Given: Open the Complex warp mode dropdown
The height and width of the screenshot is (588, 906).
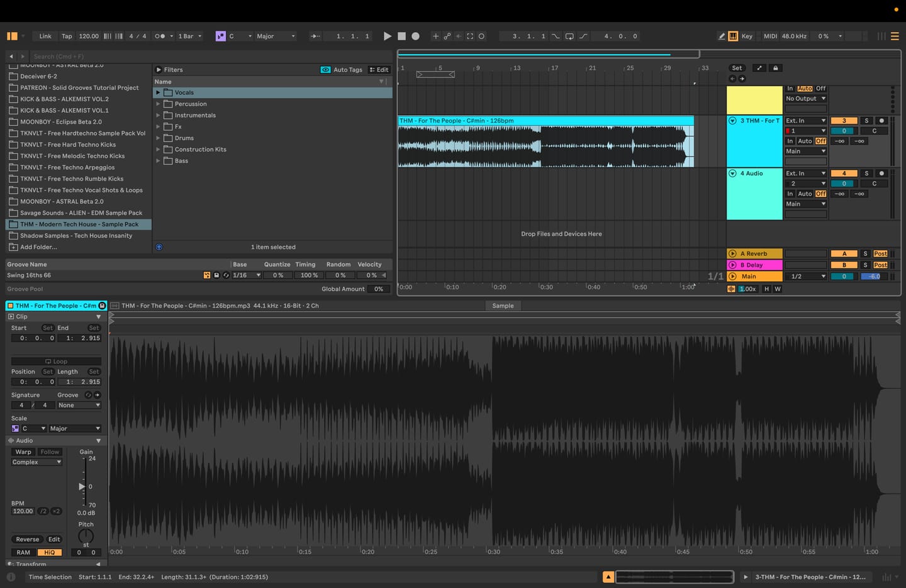Looking at the screenshot, I should click(x=36, y=462).
